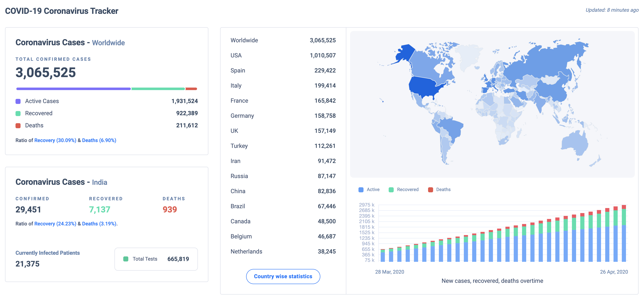The width and height of the screenshot is (644, 300).
Task: Click India Deaths (3.19%) link
Action: [99, 224]
